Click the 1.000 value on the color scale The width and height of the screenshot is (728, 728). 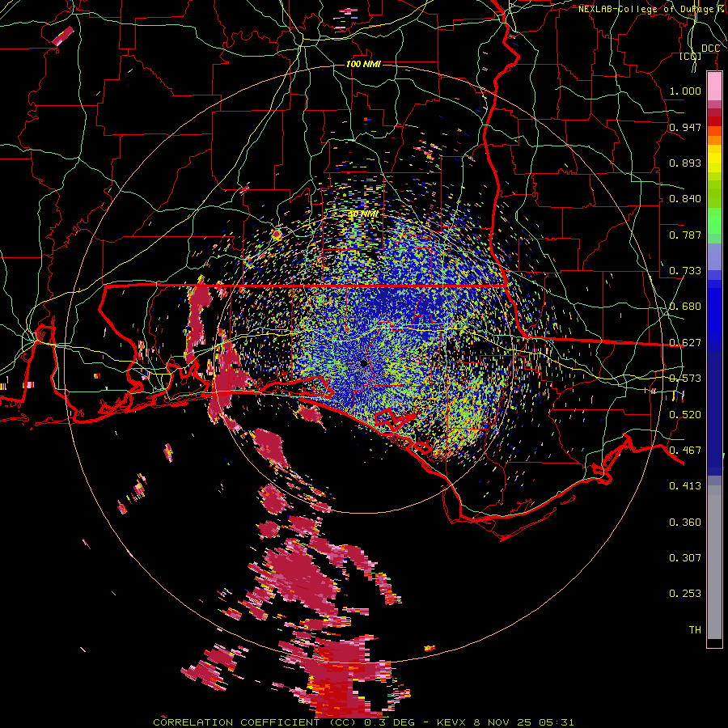[685, 91]
